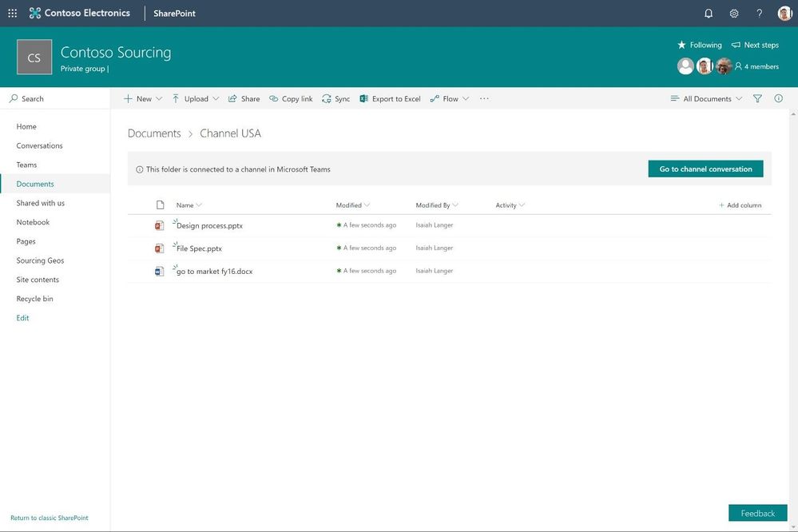The height and width of the screenshot is (532, 798).
Task: Click the first member avatar placeholder
Action: 685,66
